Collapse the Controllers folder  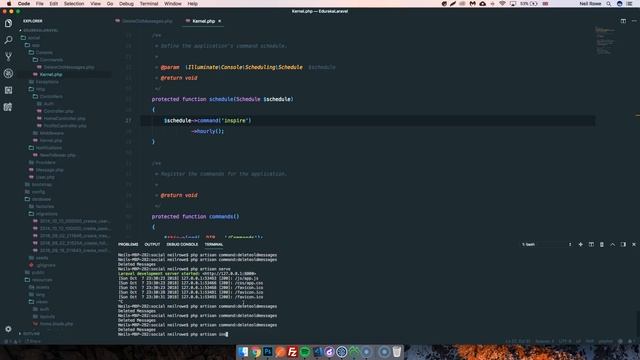tap(51, 96)
